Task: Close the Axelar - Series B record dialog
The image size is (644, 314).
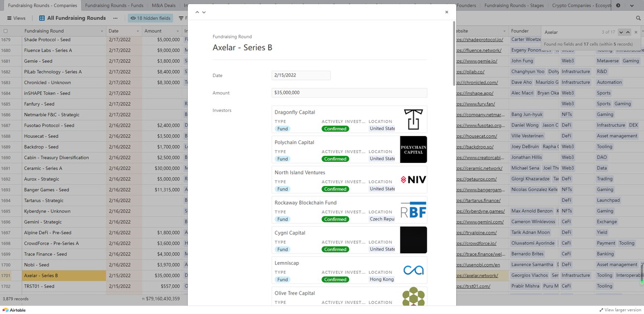Action: 447,12
